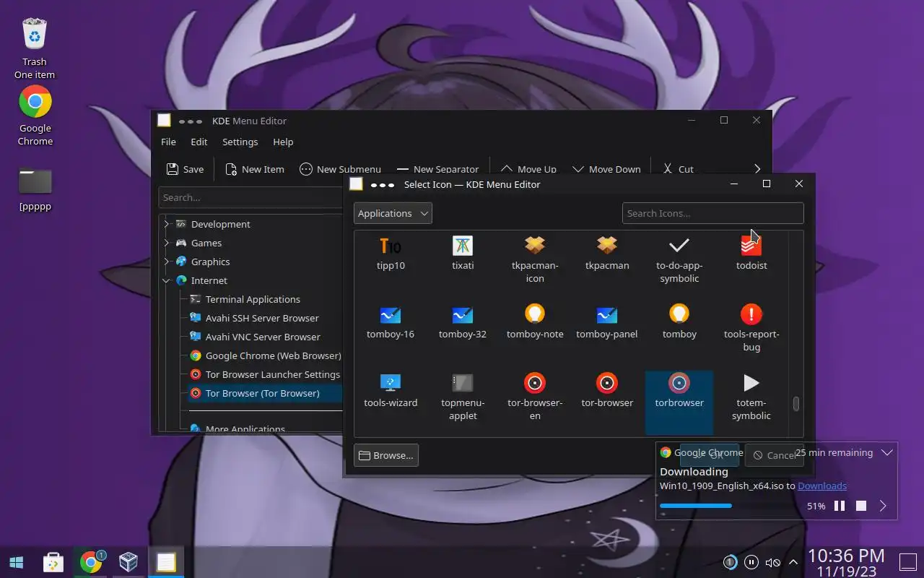The width and height of the screenshot is (924, 578).
Task: Click the Browse... button
Action: pos(386,455)
